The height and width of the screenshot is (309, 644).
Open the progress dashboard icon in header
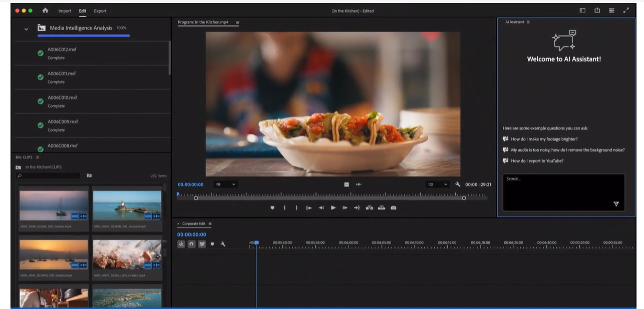pyautogui.click(x=611, y=10)
